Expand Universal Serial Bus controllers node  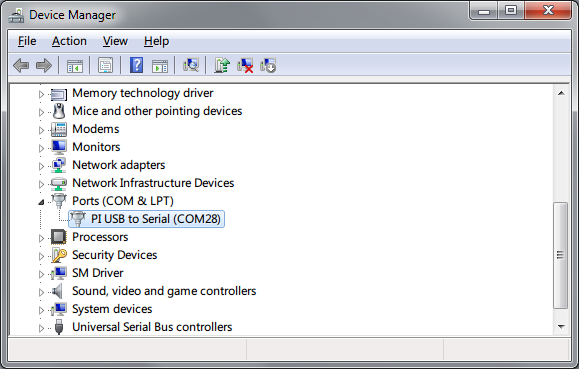click(41, 328)
